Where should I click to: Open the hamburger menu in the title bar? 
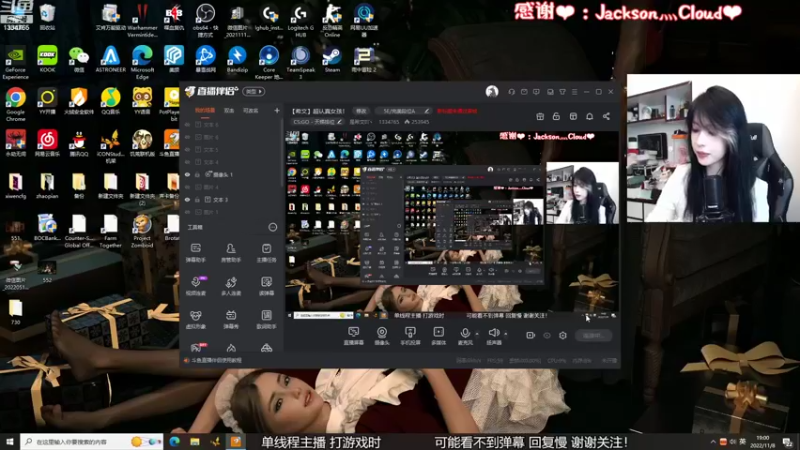coord(574,92)
